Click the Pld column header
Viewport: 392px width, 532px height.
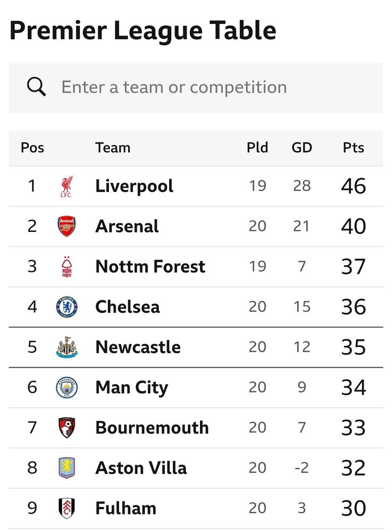(257, 148)
